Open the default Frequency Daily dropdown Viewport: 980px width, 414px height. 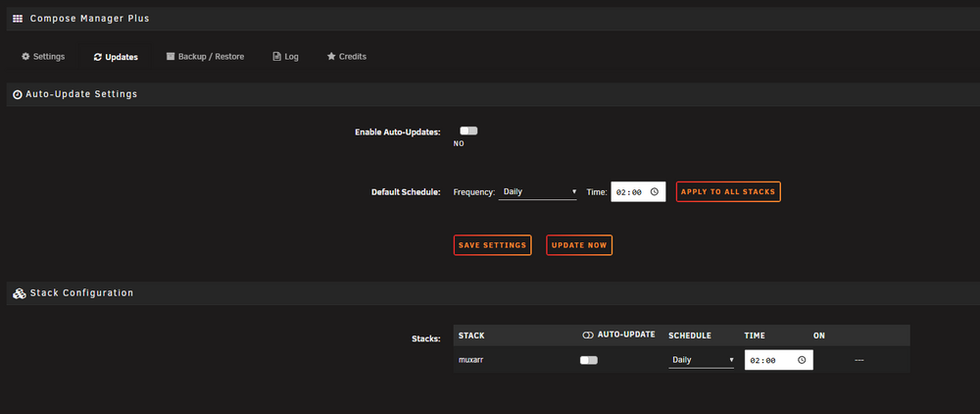pos(537,192)
